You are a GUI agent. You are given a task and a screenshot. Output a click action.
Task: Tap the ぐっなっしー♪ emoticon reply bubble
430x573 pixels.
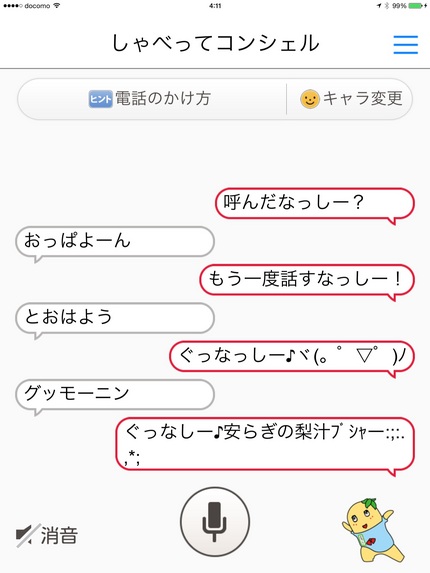(292, 358)
